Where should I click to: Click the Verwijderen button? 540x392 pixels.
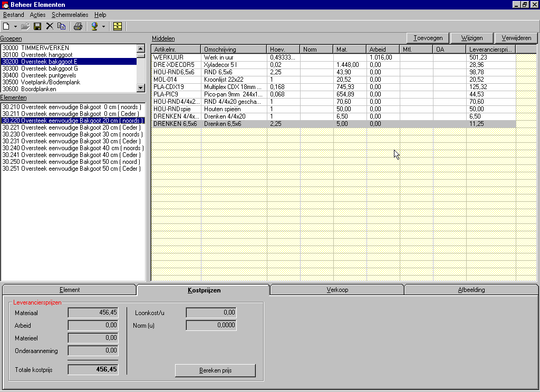516,38
